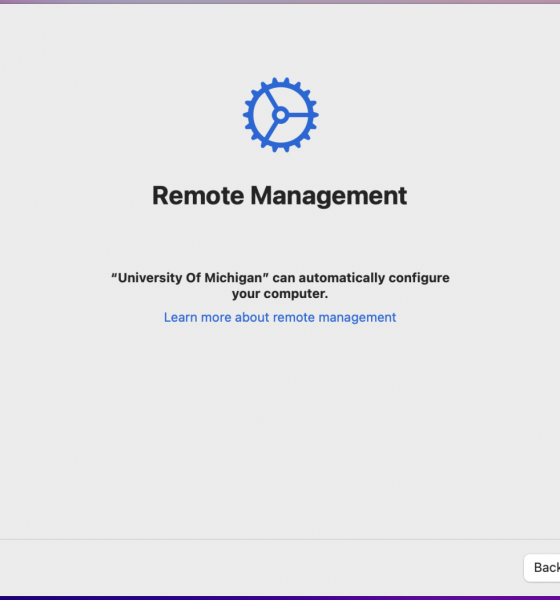The image size is (560, 600).
Task: Click the words "remote management" in the blue link
Action: point(335,317)
